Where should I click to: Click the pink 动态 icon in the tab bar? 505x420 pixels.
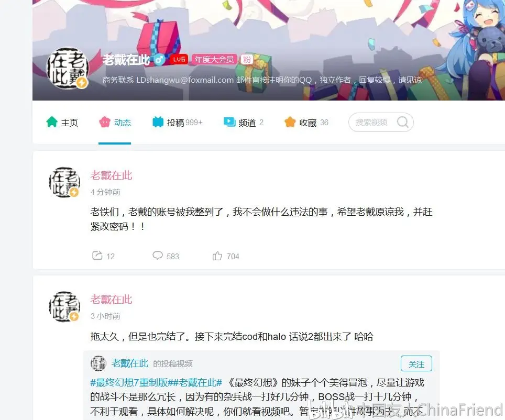click(105, 122)
